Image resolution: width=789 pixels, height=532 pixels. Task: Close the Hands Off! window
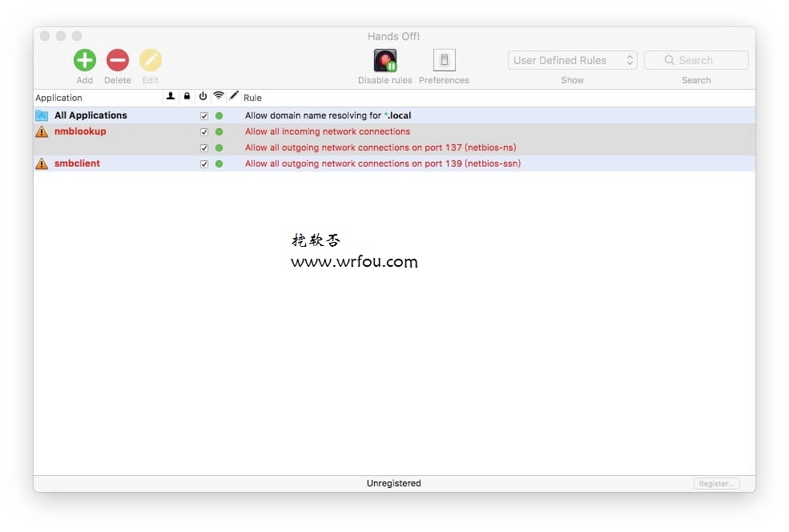[45, 36]
